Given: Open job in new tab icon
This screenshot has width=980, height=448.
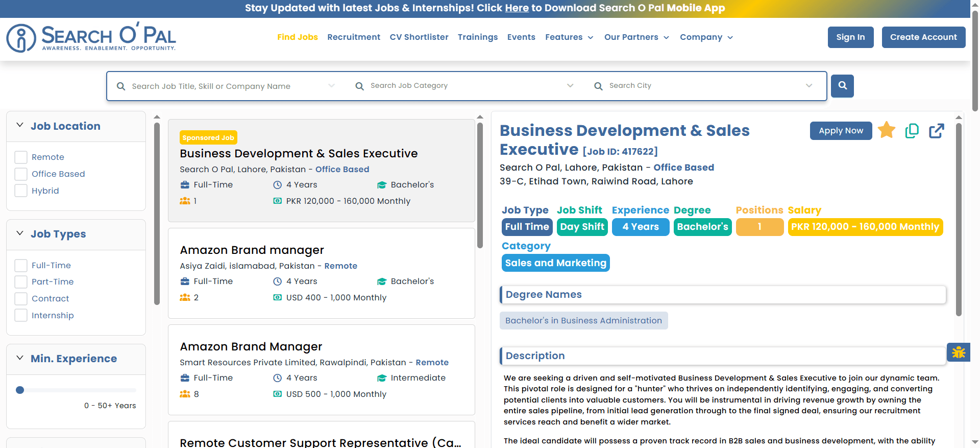Looking at the screenshot, I should point(937,131).
